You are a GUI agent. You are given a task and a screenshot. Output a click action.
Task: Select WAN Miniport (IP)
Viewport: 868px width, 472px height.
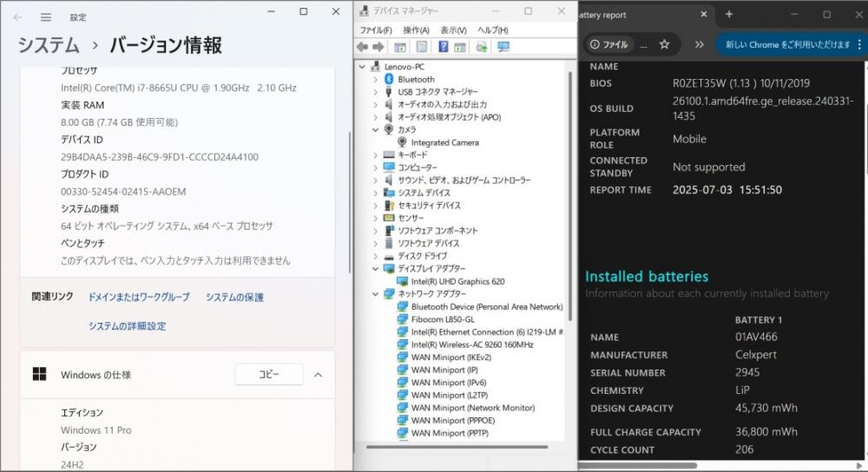click(x=444, y=370)
